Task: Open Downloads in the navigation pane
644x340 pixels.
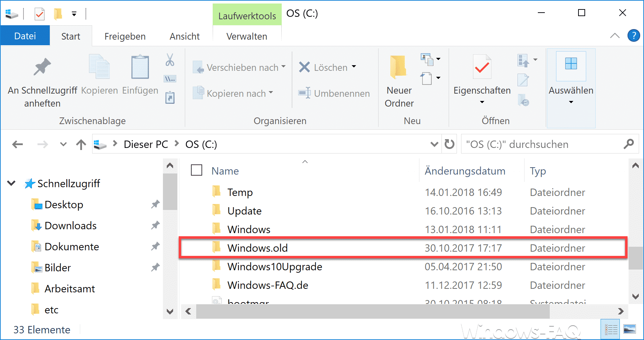Action: (70, 225)
